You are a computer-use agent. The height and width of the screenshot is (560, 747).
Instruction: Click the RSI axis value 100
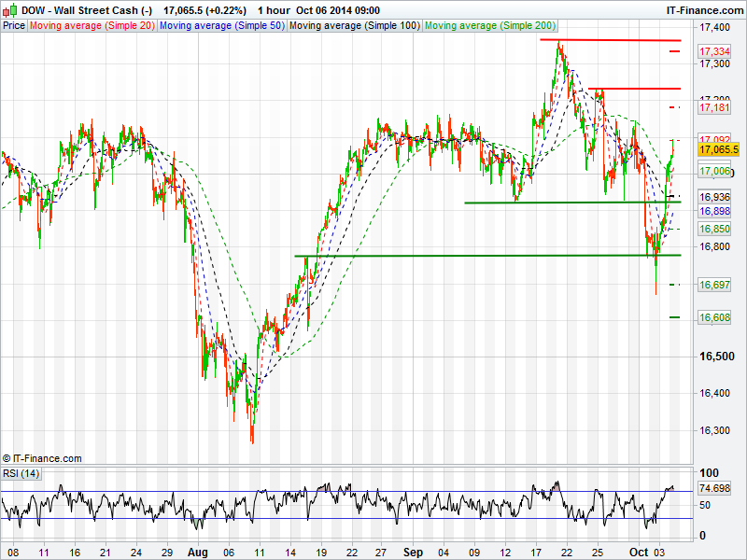tap(709, 473)
